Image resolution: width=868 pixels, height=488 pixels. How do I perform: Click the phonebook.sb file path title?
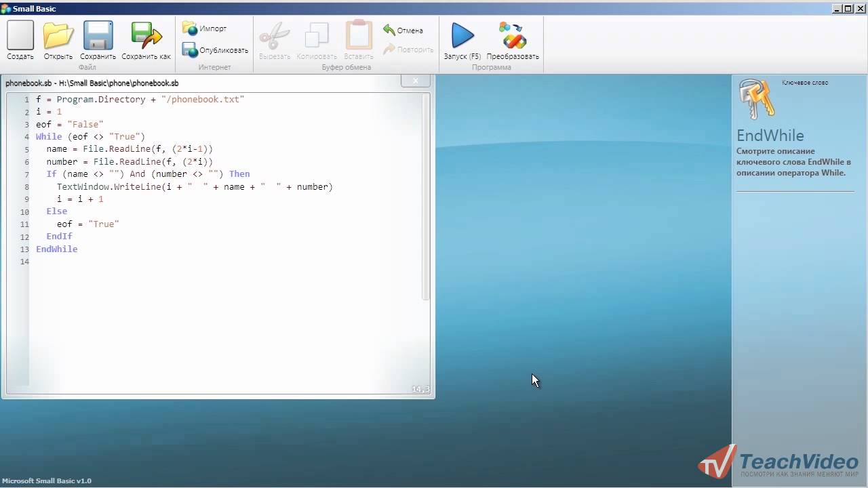point(92,83)
